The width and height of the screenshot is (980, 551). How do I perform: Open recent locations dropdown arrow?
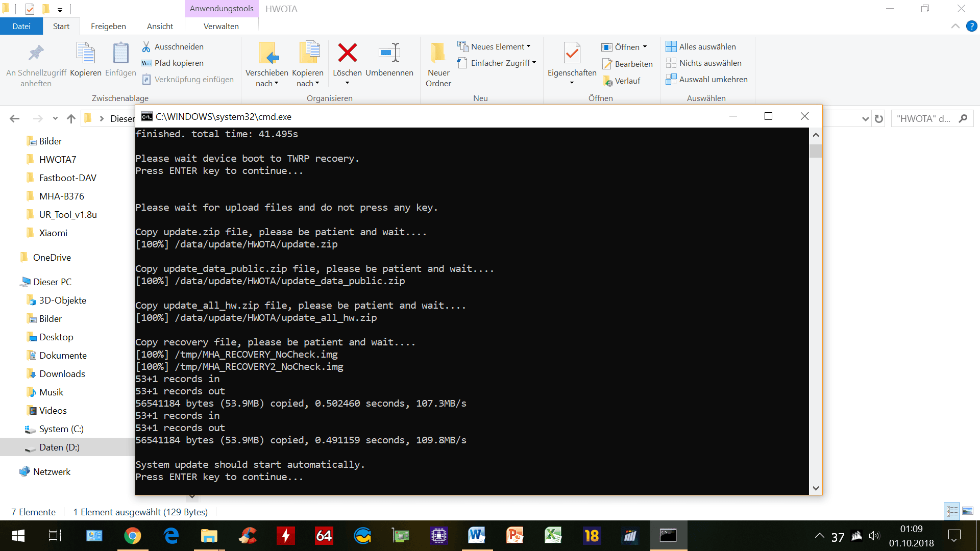point(55,118)
